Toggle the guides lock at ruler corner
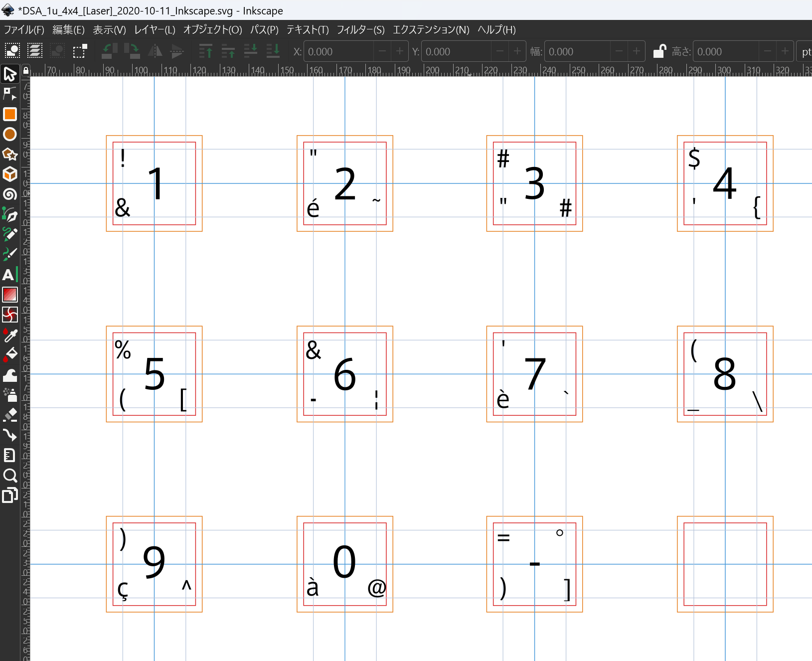Image resolution: width=812 pixels, height=661 pixels. click(26, 70)
